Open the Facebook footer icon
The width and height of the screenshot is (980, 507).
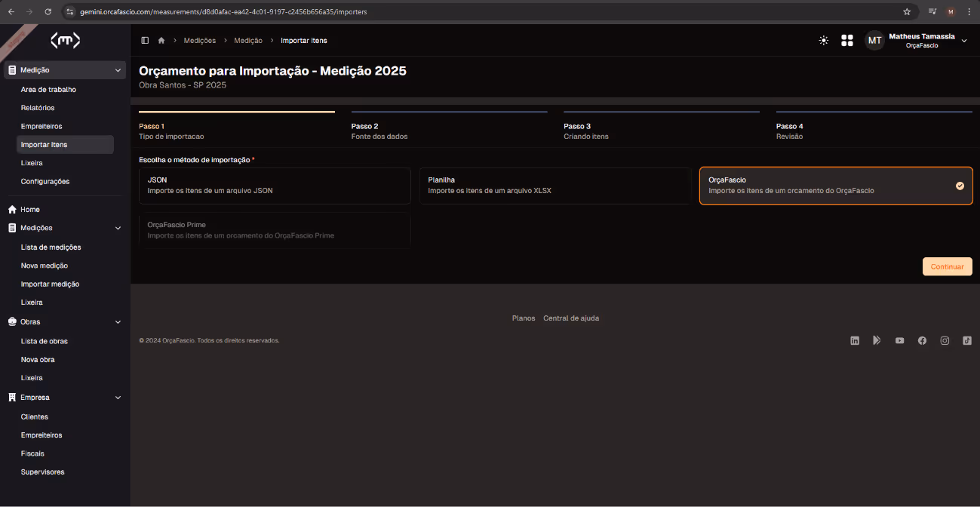click(922, 340)
